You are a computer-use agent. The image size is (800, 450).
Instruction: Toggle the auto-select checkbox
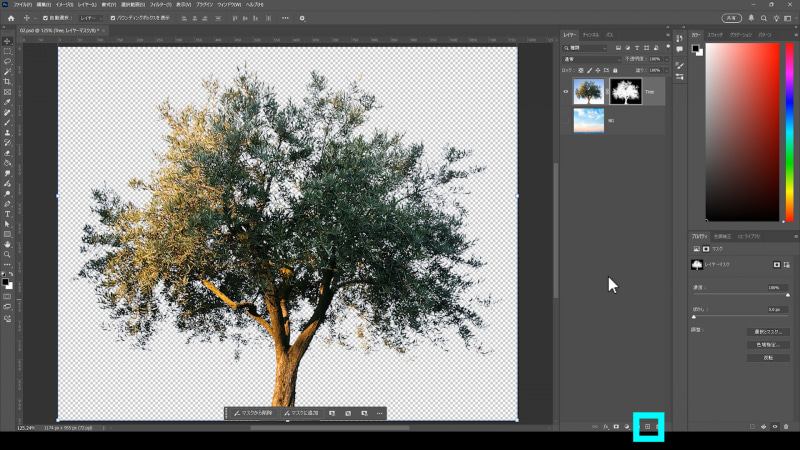(x=45, y=18)
